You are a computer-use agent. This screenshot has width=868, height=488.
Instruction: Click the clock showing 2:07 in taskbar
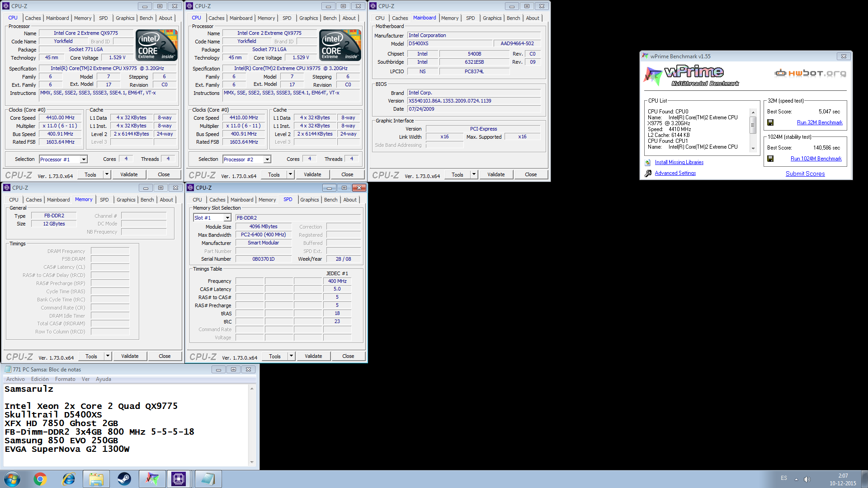pyautogui.click(x=843, y=475)
